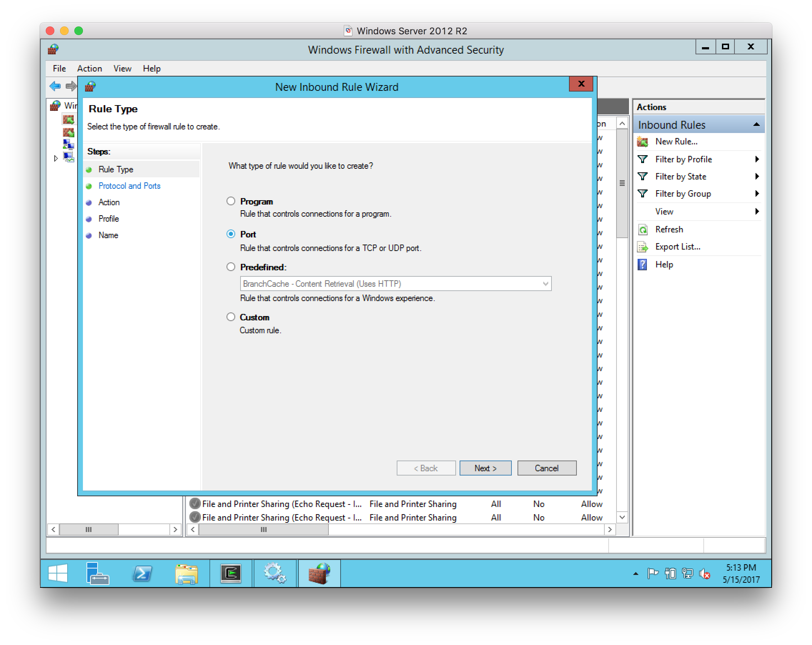Open the Help menu in menu bar
812x645 pixels.
click(x=152, y=69)
